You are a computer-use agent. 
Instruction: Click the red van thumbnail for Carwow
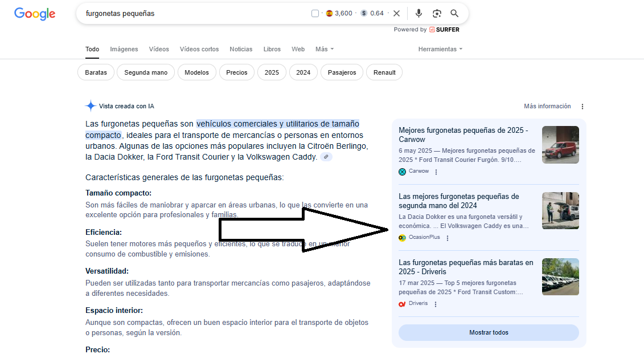[561, 145]
